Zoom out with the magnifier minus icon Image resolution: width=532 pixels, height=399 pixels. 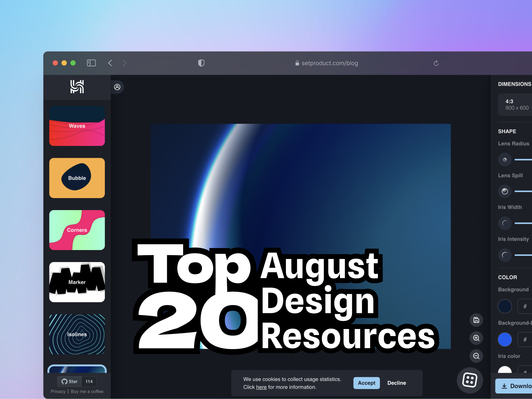pos(476,356)
